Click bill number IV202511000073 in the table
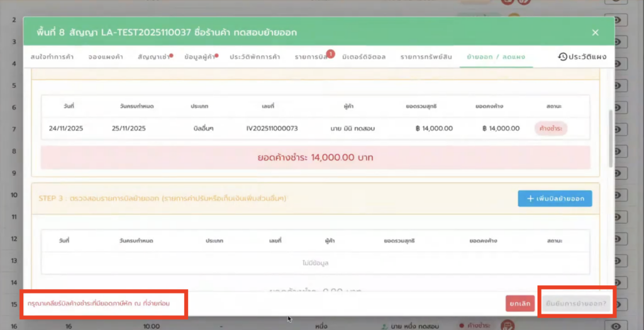 click(x=272, y=128)
